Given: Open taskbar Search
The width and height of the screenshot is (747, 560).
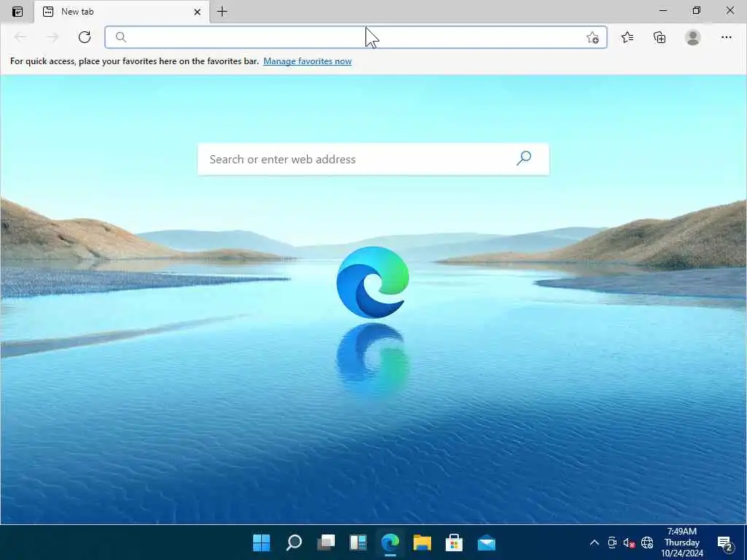Looking at the screenshot, I should click(x=294, y=542).
